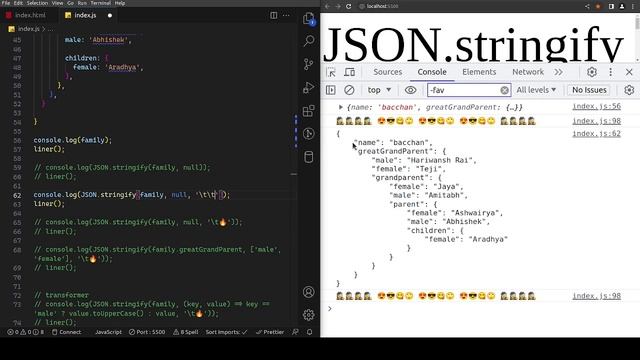
Task: Open the Search view in activity bar
Action: tap(309, 40)
